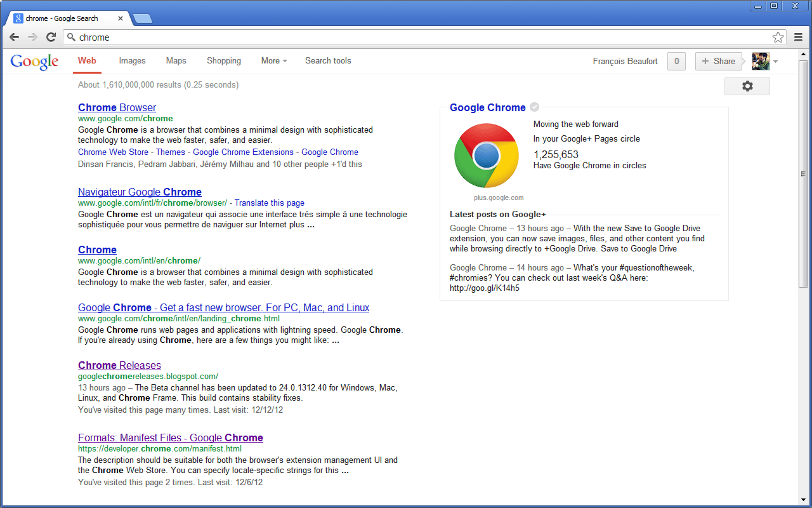Click Translate this page link
The height and width of the screenshot is (508, 812).
pos(270,203)
